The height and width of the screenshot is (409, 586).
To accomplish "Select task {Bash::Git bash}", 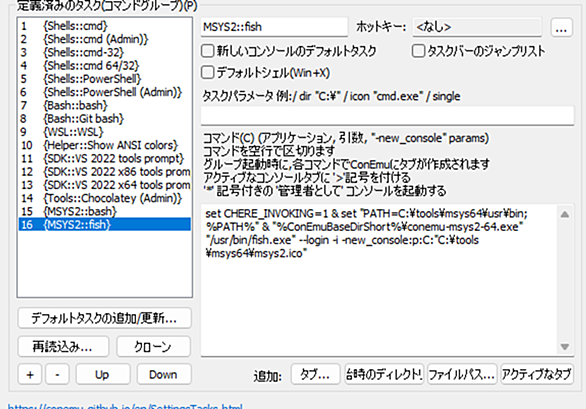I will [x=105, y=119].
